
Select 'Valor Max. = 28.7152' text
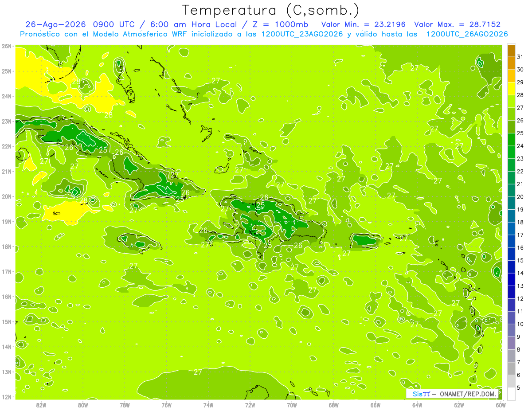click(x=457, y=24)
